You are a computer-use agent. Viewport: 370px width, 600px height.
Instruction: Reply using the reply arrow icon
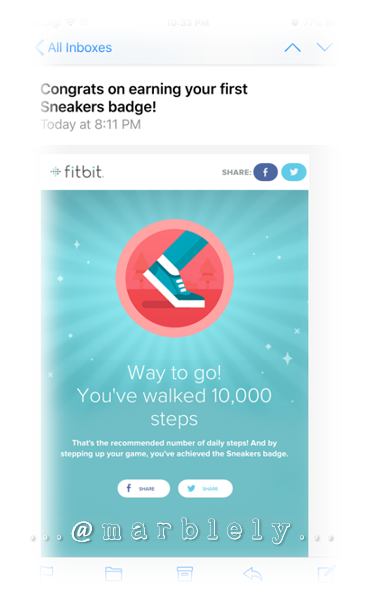253,574
